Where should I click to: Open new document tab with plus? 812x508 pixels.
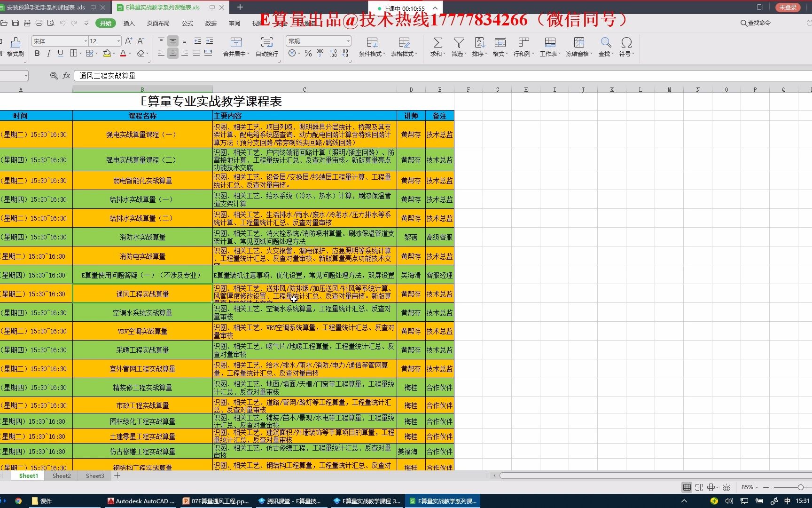tap(240, 7)
